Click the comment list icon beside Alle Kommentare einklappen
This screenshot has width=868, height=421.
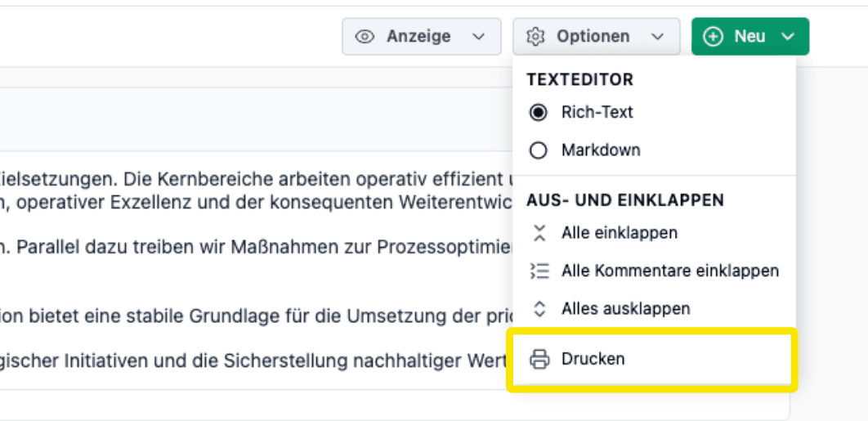click(539, 271)
